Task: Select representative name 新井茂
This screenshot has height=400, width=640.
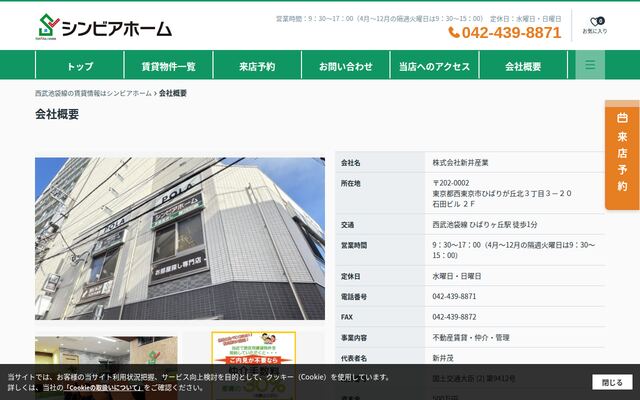Action: click(442, 358)
